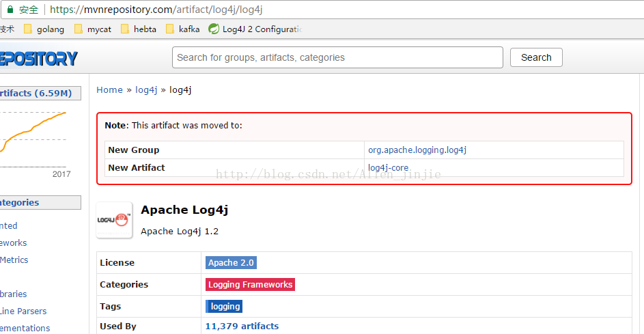Click the 'License' row label
This screenshot has height=334, width=644.
pyautogui.click(x=117, y=263)
